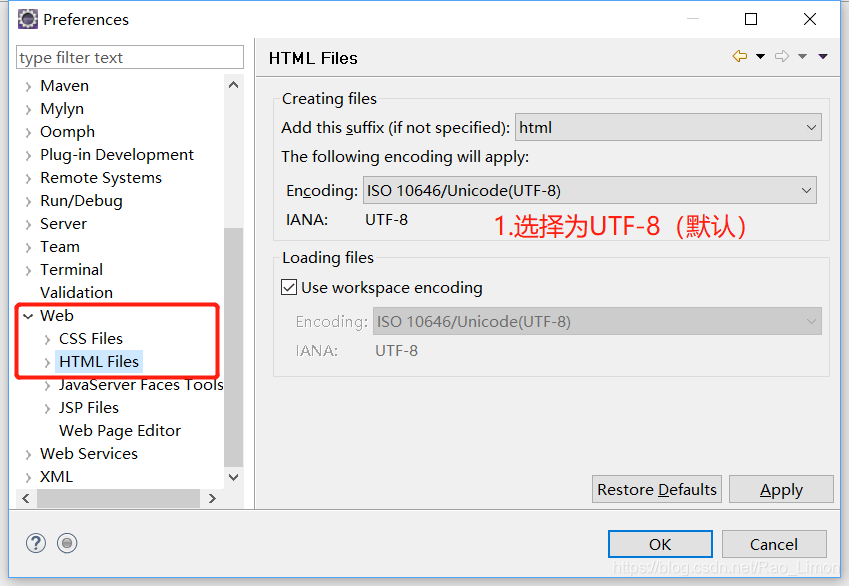Click the Apply button
The height and width of the screenshot is (586, 849).
pyautogui.click(x=781, y=489)
